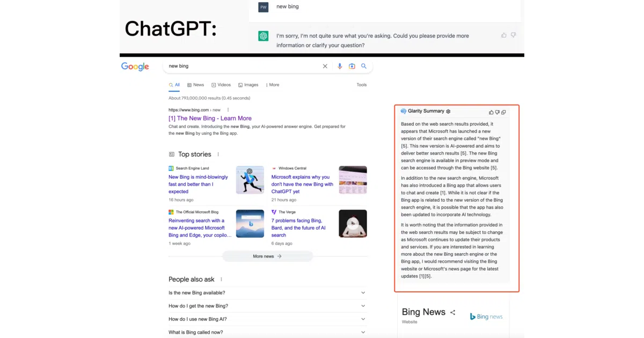Like the ChatGPT response

(x=503, y=35)
